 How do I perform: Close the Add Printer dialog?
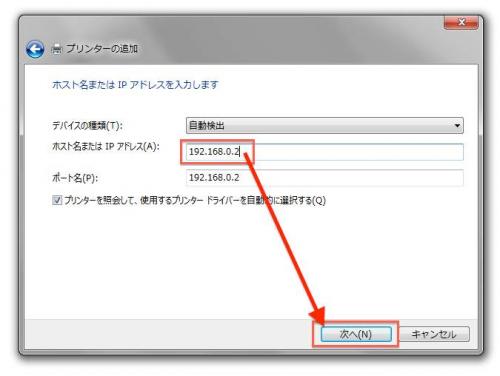click(x=461, y=22)
